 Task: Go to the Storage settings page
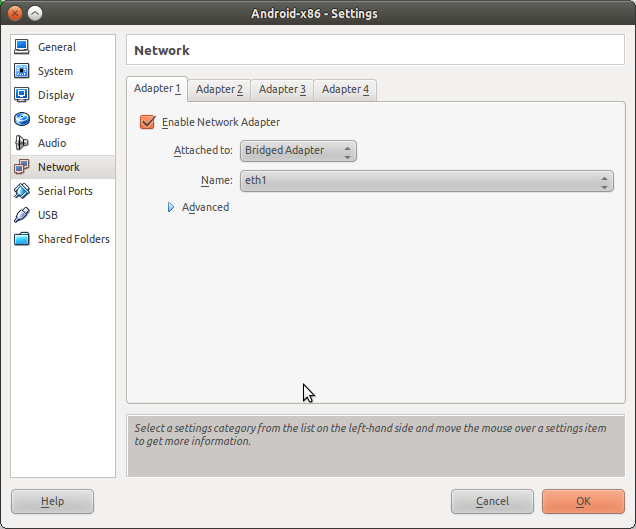[63, 119]
